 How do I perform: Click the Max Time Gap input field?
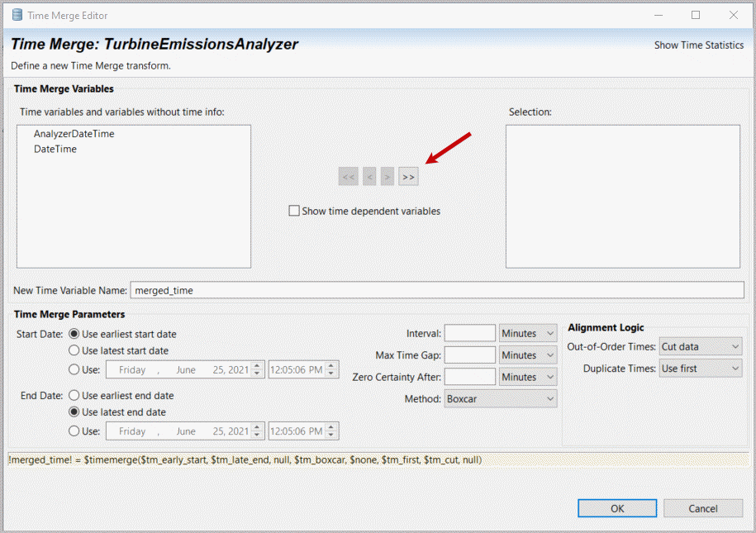tap(469, 355)
